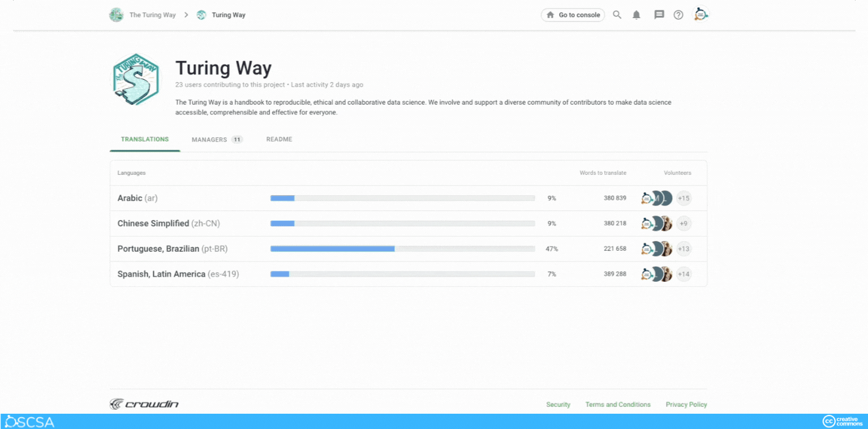Click your profile avatar in the header
This screenshot has width=868, height=429.
click(x=701, y=15)
